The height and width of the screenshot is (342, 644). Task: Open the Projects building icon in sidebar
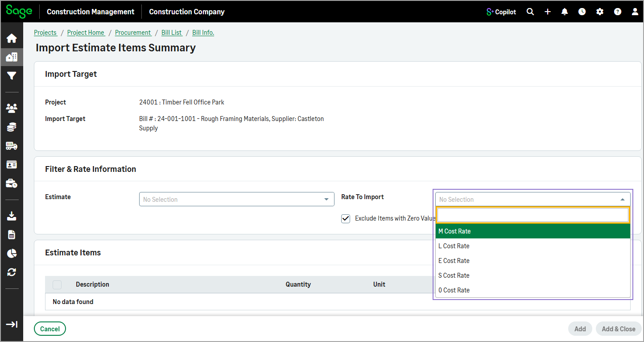tap(12, 57)
